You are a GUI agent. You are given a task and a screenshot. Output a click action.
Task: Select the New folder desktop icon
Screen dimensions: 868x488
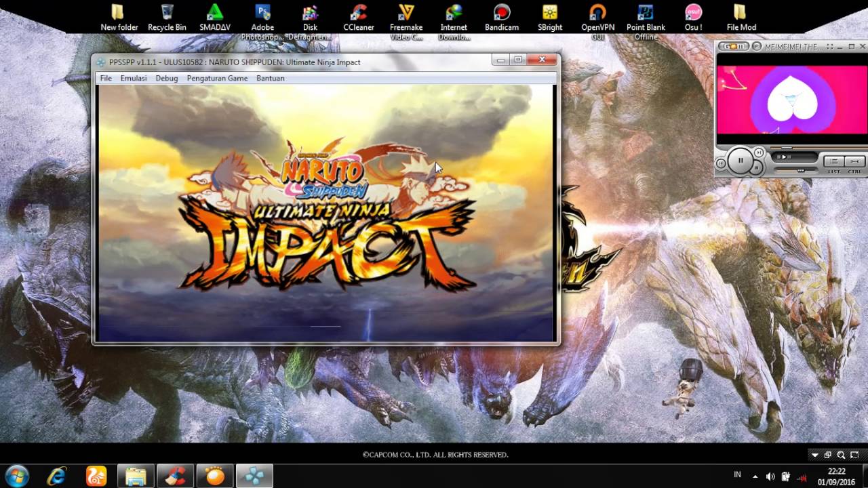coord(119,18)
